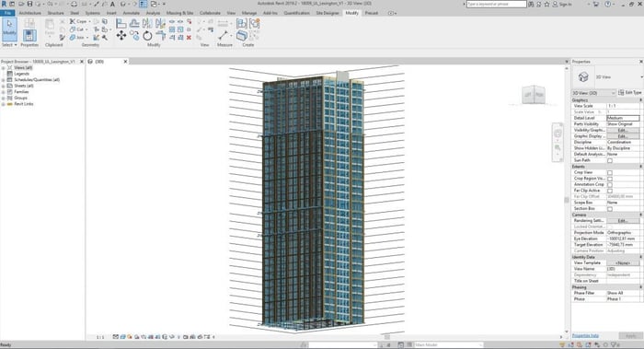This screenshot has height=349, width=644.
Task: Toggle the Annotation Crop checkbox
Action: (610, 184)
